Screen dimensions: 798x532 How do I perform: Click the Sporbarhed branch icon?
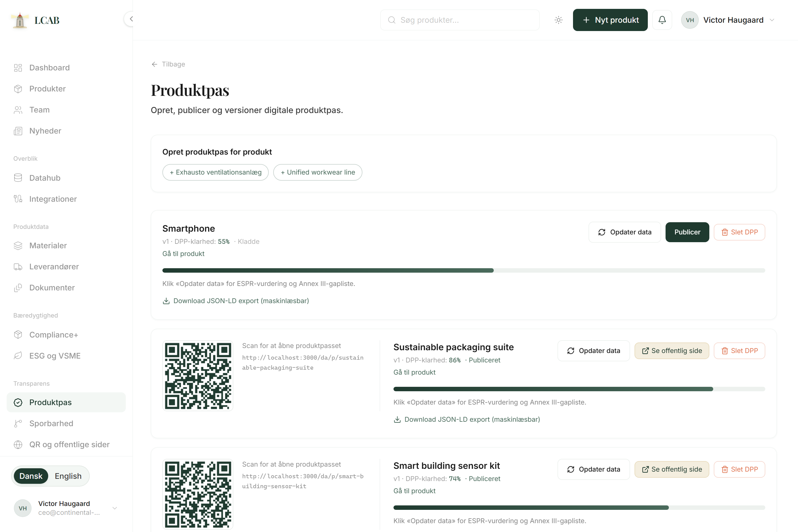point(18,423)
